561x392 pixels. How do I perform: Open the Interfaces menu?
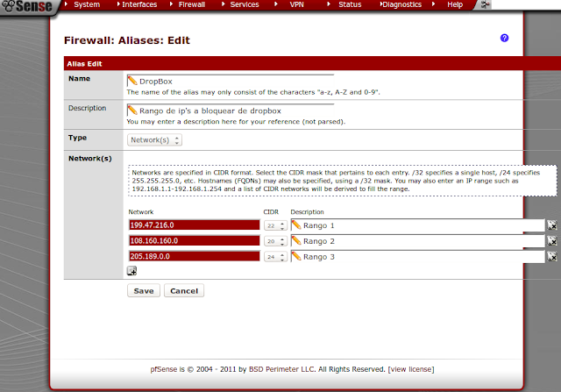click(x=139, y=4)
